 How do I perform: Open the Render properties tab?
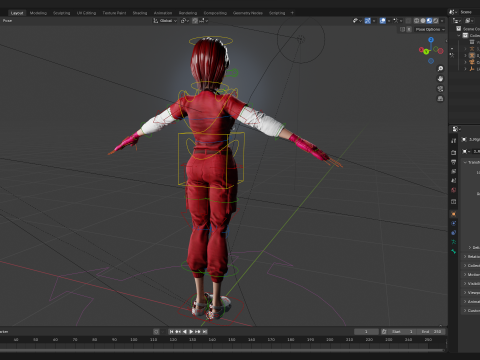(453, 153)
